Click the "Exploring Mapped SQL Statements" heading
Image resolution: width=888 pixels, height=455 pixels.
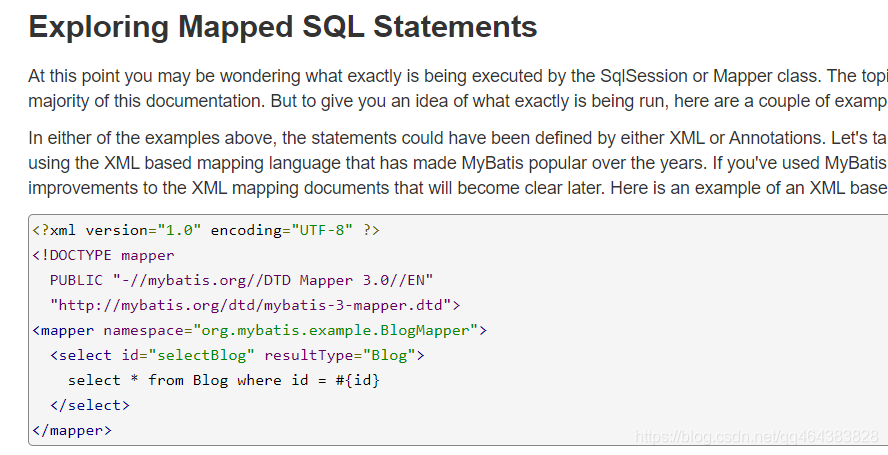click(x=283, y=27)
